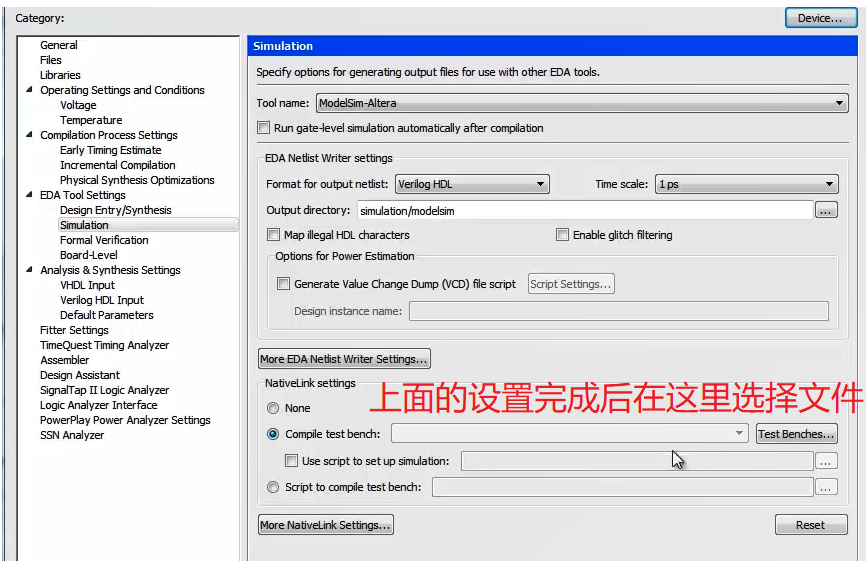Select Logic Analyzer Interface category
Screen dimensions: 866x561
pyautogui.click(x=98, y=405)
